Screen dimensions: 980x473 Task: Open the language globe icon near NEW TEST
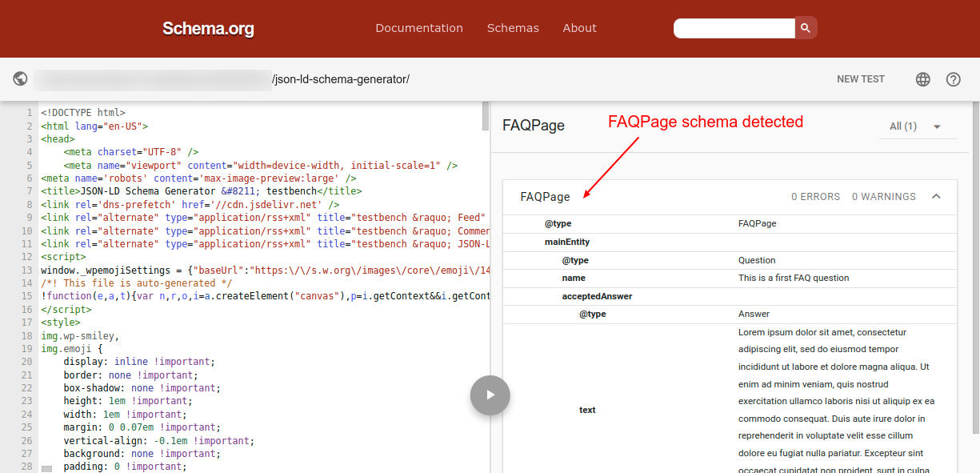(x=922, y=78)
